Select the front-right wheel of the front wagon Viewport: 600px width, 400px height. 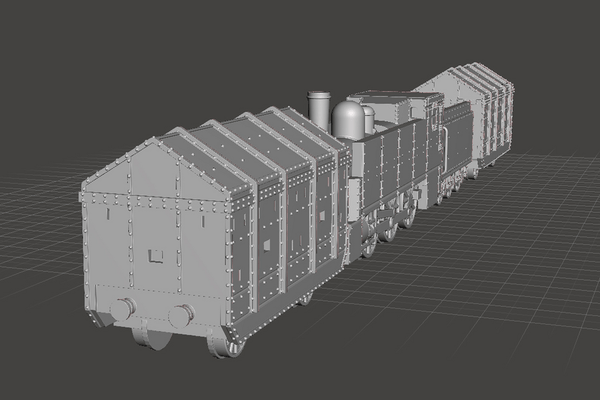(227, 343)
